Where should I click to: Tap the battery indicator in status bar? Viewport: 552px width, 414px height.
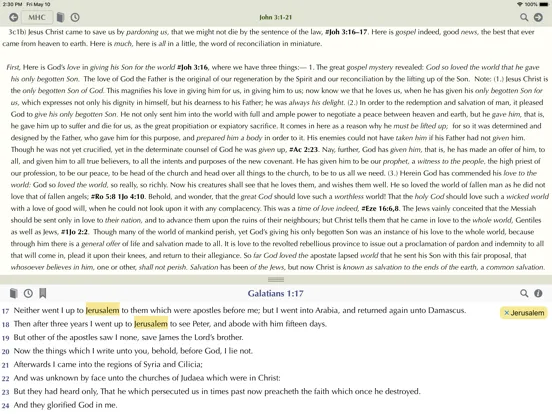pyautogui.click(x=544, y=5)
